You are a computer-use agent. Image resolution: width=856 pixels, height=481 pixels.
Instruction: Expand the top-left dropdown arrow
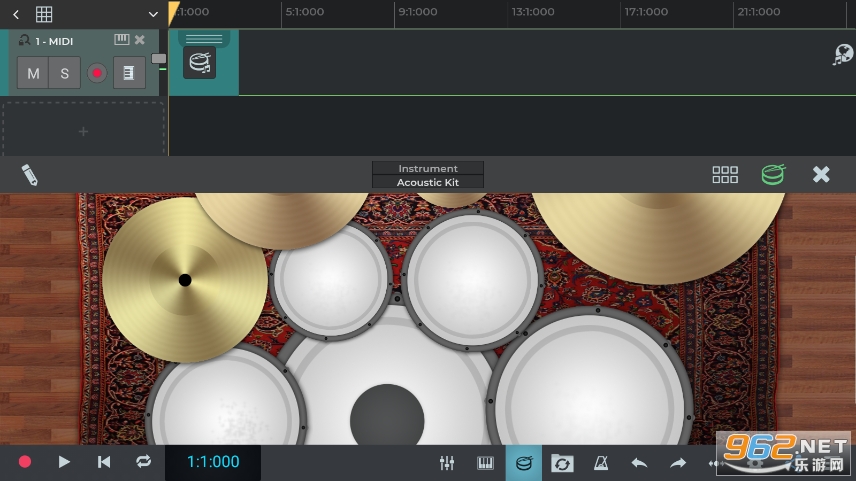tap(153, 15)
